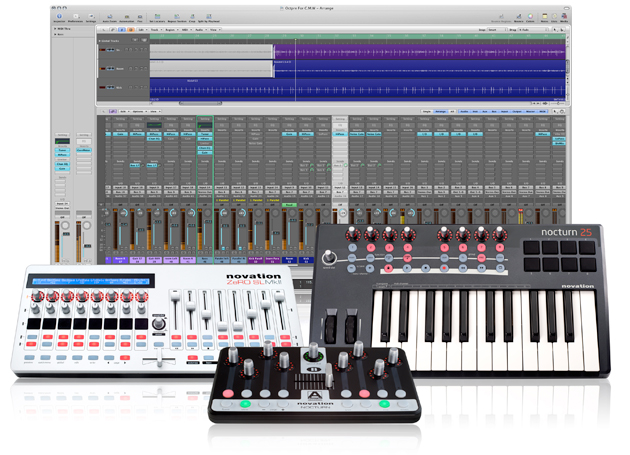The width and height of the screenshot is (630, 455).
Task: Select the All mixer filter tab
Action: pyautogui.click(x=452, y=111)
